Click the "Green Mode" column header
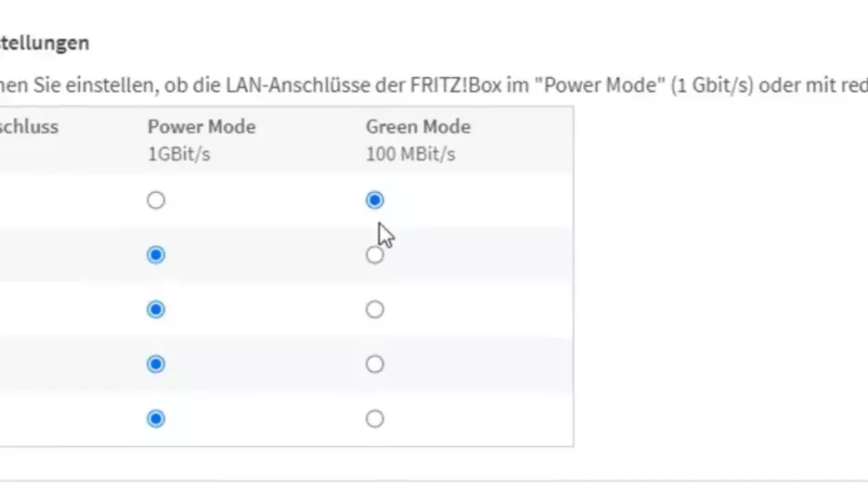Viewport: 868px width, 488px height. [x=418, y=127]
